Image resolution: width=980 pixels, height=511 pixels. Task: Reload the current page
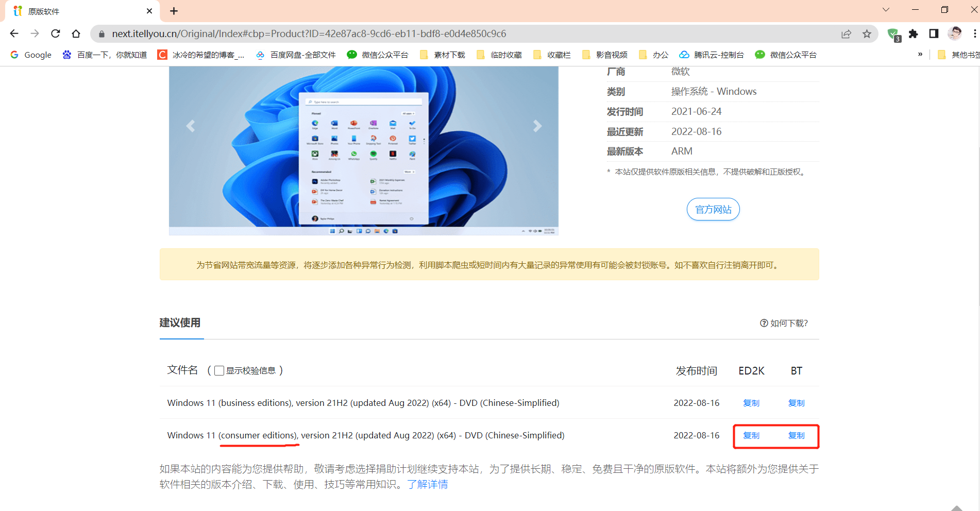pos(56,33)
